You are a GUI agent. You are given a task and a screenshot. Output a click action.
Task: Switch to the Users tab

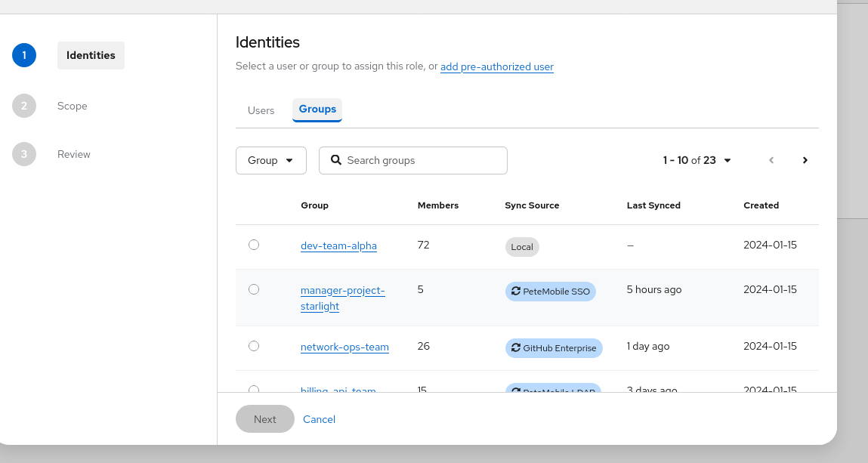coord(261,110)
